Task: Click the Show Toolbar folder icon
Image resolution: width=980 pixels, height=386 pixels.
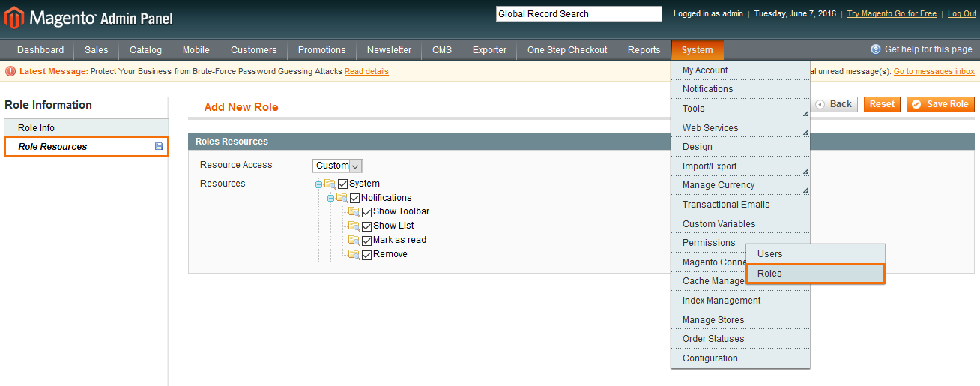Action: (x=354, y=212)
